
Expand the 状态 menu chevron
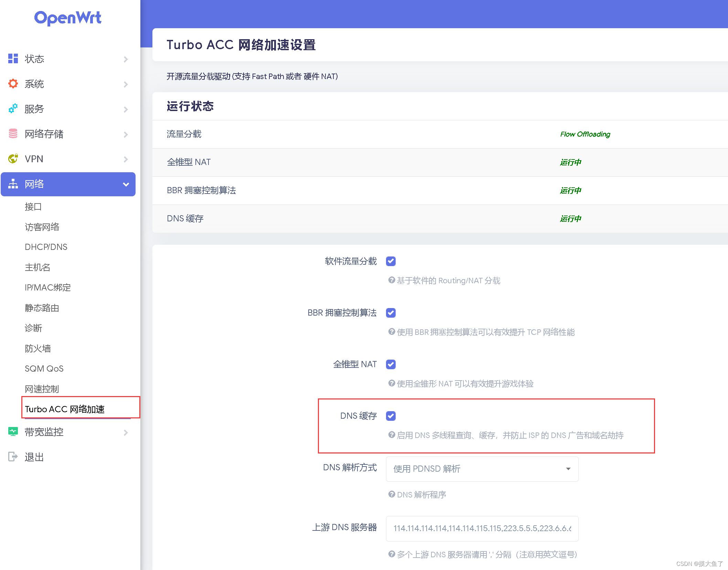tap(126, 59)
